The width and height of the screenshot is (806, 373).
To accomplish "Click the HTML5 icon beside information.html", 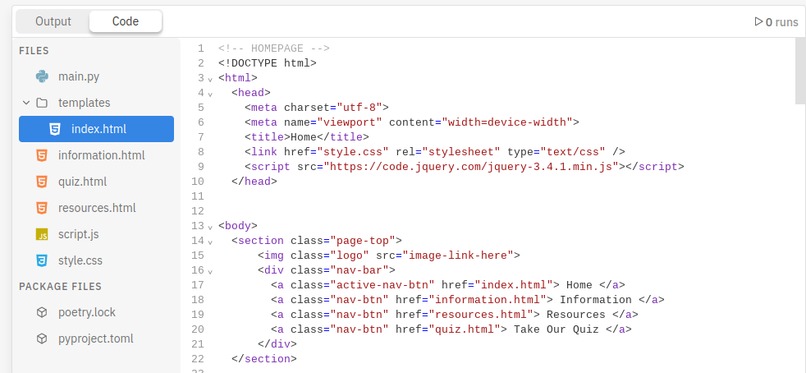I will coord(42,155).
